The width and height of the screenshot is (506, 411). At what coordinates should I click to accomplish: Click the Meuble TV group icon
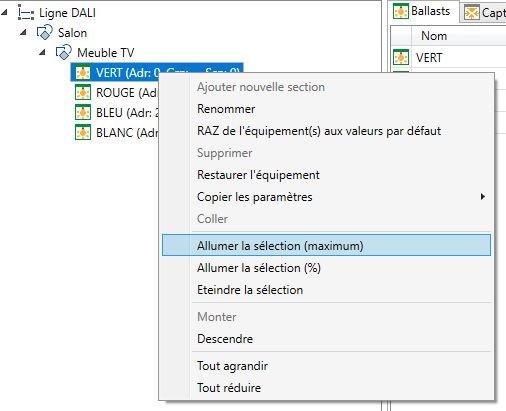click(x=64, y=52)
